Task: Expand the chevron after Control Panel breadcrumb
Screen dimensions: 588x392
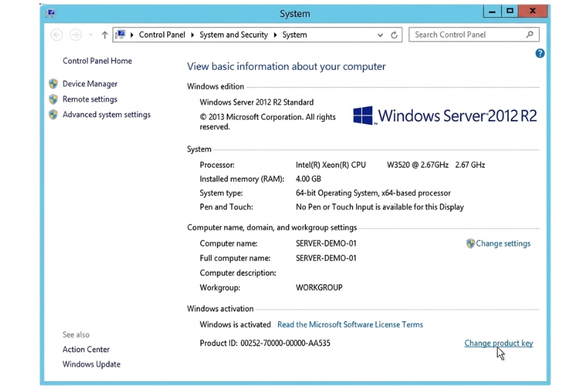Action: pos(192,35)
